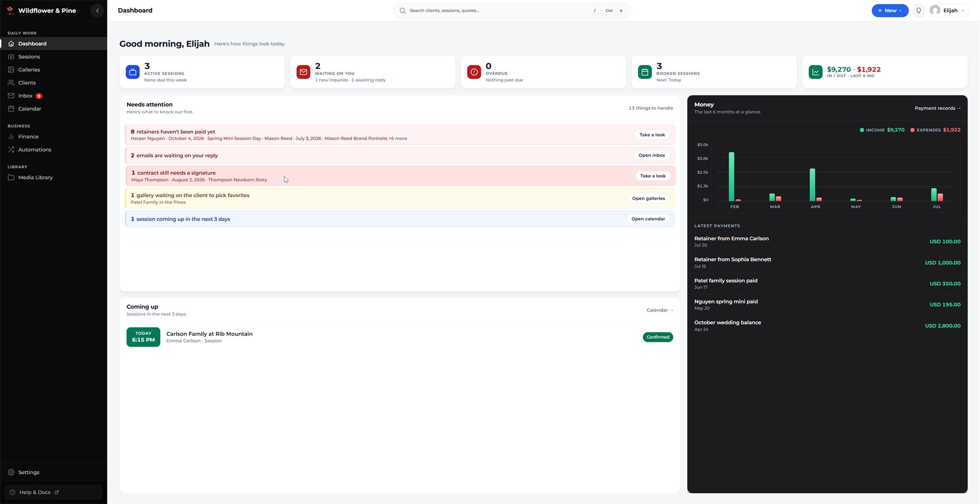Click Take a look for unsigned contract
The image size is (980, 504).
coord(653,176)
